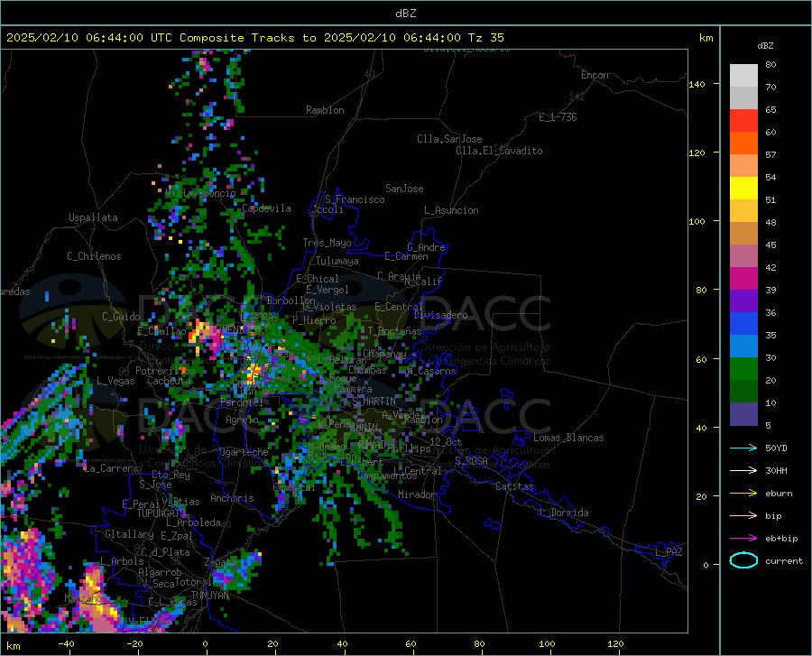Click the cyan 'current' ellipse legend icon
Screen dimensions: 812x656
743,560
